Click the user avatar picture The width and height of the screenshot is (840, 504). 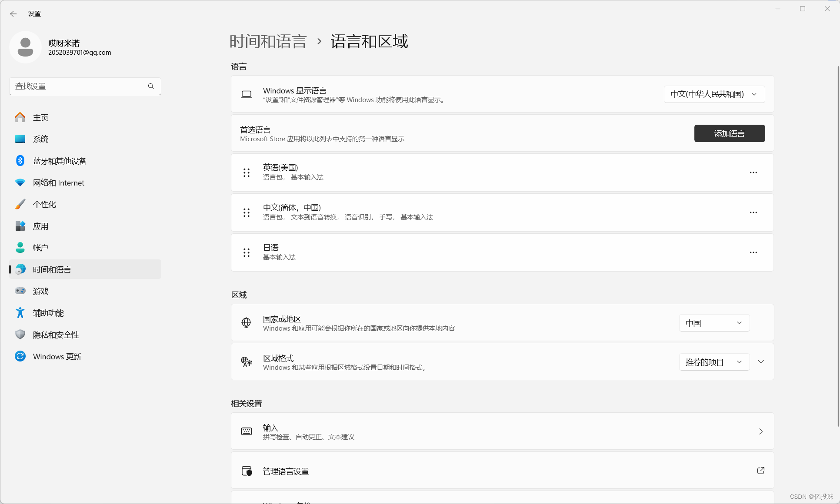25,47
